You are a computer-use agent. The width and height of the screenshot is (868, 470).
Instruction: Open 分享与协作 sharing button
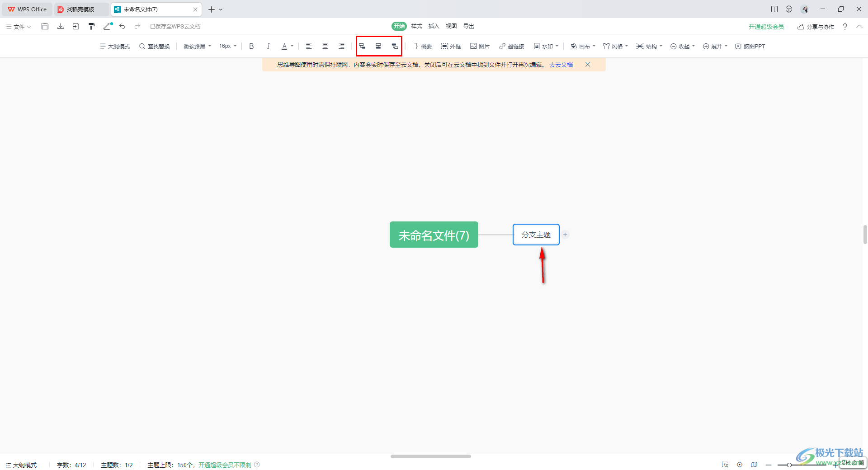click(816, 27)
